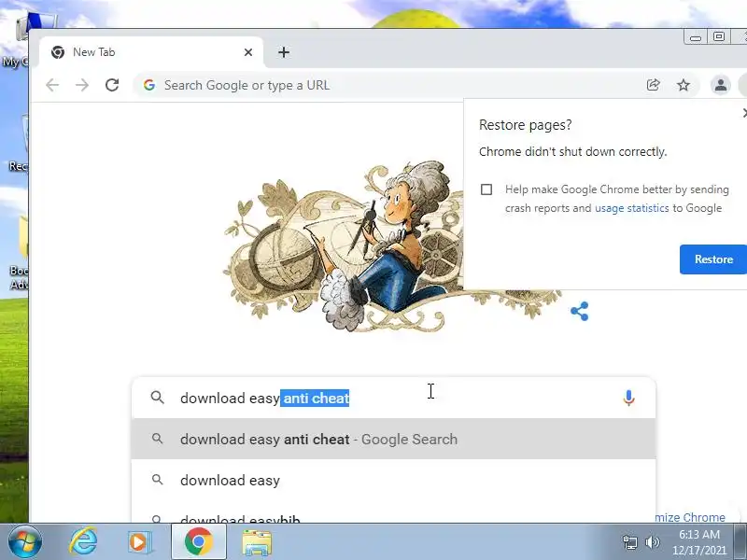The height and width of the screenshot is (560, 747).
Task: Start voice search with the microphone icon
Action: 628,398
